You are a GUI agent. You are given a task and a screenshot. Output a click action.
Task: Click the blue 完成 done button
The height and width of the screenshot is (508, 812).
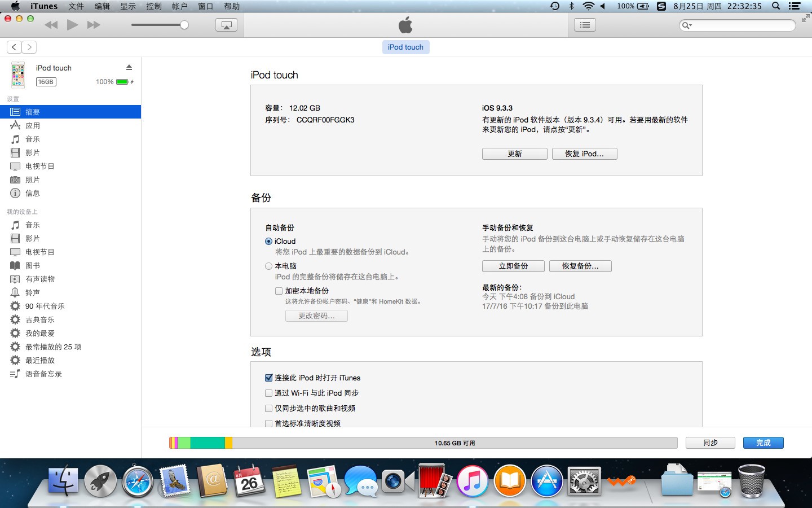[763, 443]
